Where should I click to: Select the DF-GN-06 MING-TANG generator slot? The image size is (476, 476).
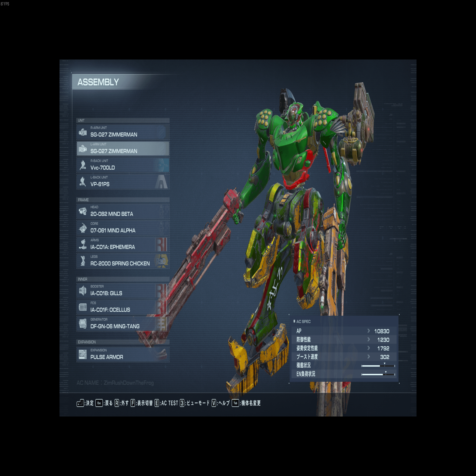click(x=123, y=324)
